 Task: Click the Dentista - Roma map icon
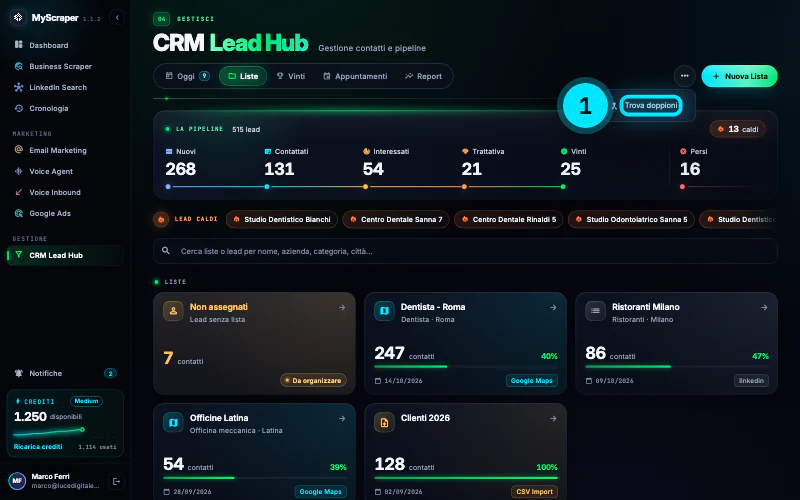click(x=384, y=311)
